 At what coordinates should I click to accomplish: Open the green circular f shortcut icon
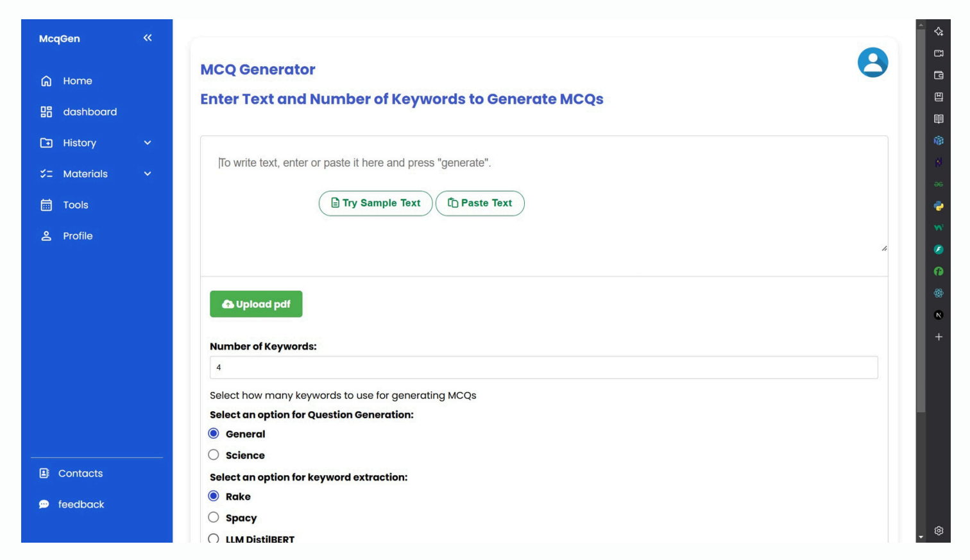tap(939, 271)
